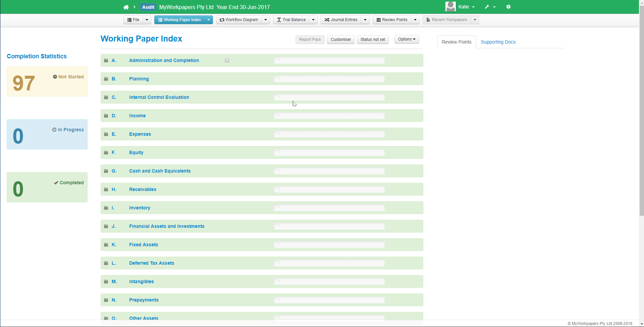Click the Expenses progress bar
This screenshot has height=327, width=644.
tap(329, 134)
